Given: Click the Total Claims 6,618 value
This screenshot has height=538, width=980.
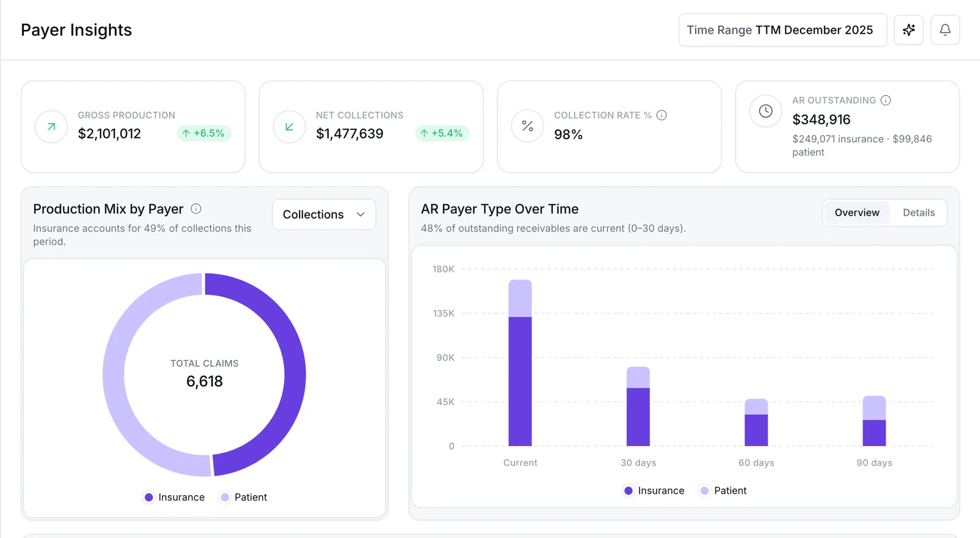Looking at the screenshot, I should [205, 381].
